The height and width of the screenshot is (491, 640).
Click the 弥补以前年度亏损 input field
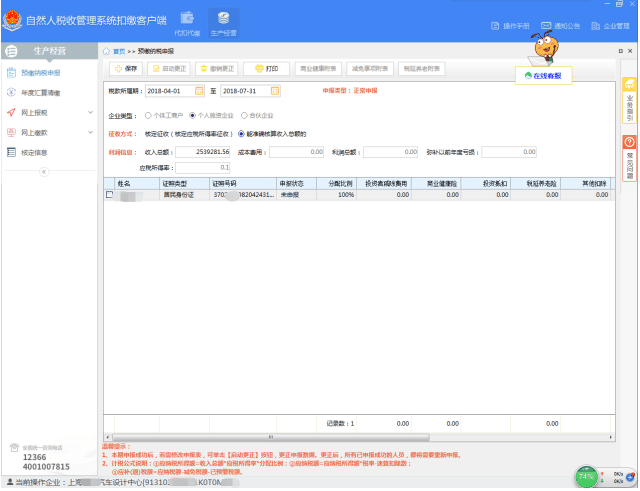pos(509,152)
